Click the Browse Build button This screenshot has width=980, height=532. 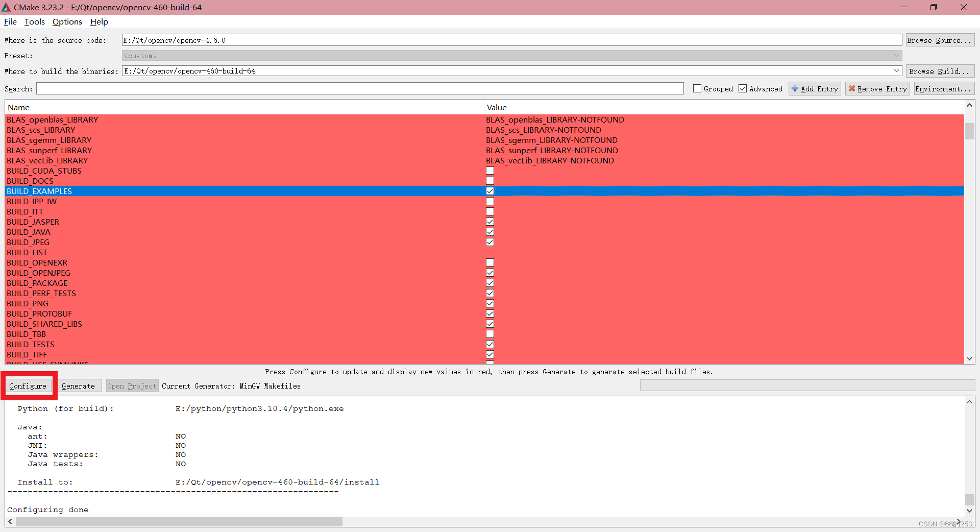940,71
